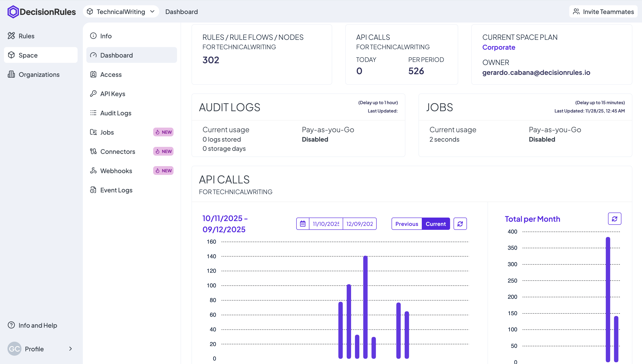Click the tallest bar in API calls chart
642x364 pixels.
pos(365,307)
